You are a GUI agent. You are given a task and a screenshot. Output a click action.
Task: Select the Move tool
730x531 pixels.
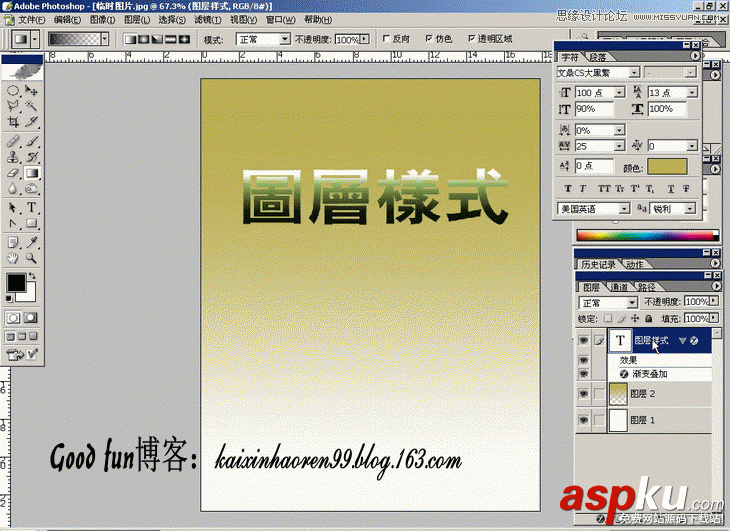(x=31, y=90)
